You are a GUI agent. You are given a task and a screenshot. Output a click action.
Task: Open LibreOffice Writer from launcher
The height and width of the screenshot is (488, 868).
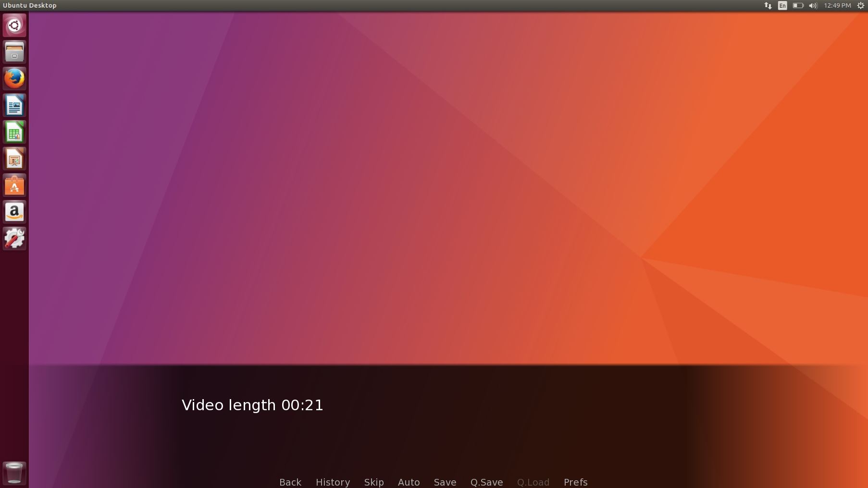point(14,106)
